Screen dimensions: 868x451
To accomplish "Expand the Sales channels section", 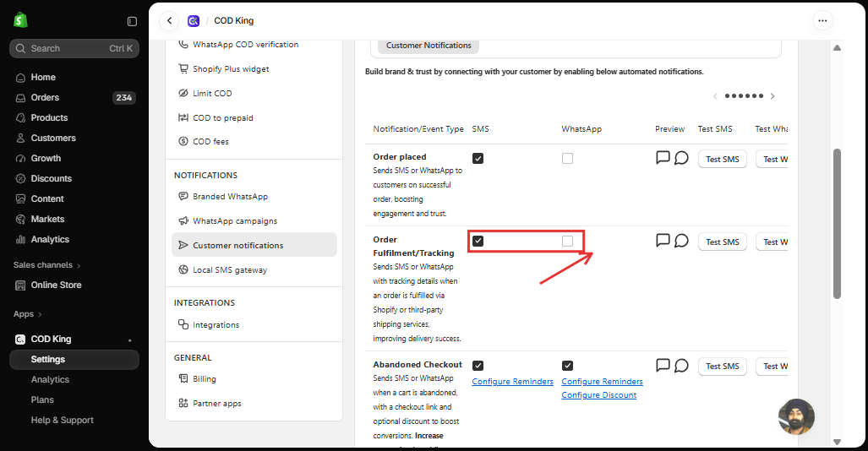I will pyautogui.click(x=47, y=265).
